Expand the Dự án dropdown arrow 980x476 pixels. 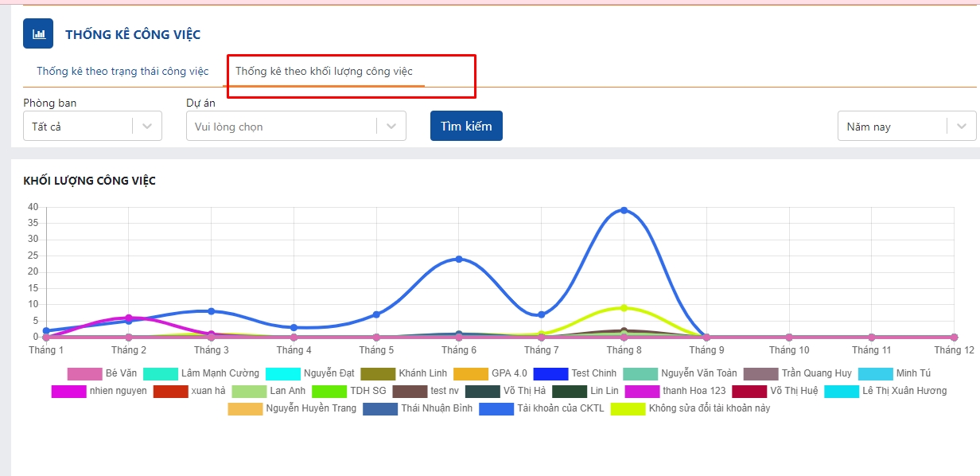391,127
